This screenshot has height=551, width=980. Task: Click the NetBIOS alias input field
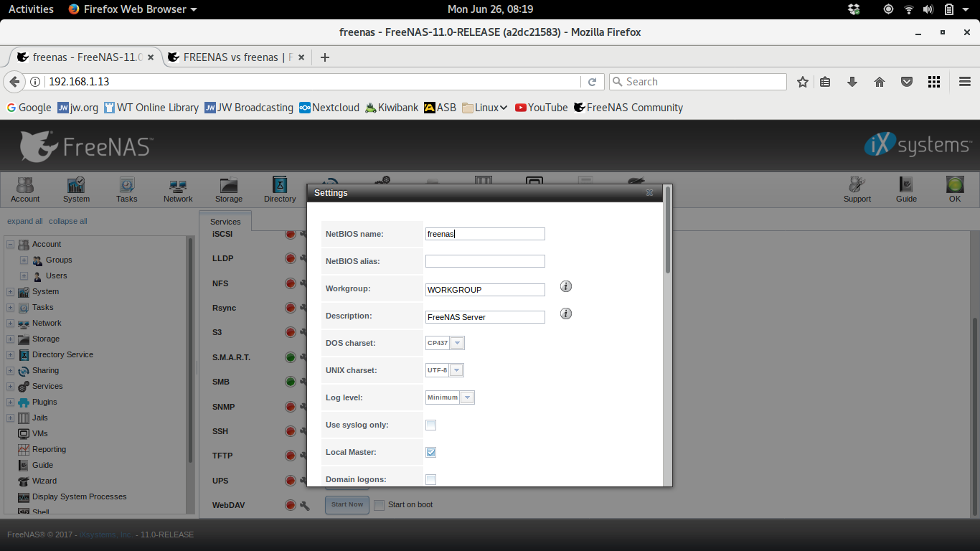coord(485,261)
